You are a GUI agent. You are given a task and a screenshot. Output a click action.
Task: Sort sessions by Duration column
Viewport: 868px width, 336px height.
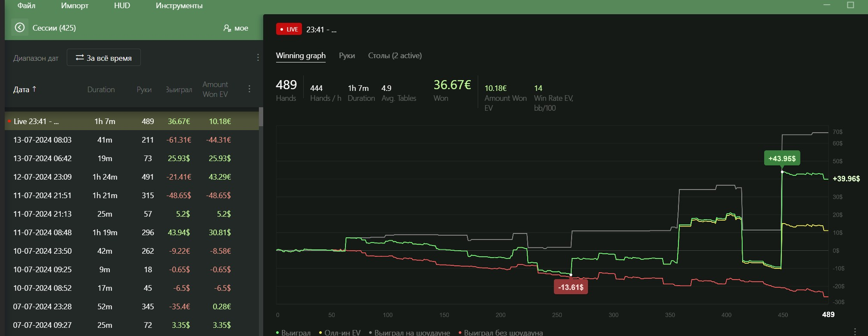point(101,90)
